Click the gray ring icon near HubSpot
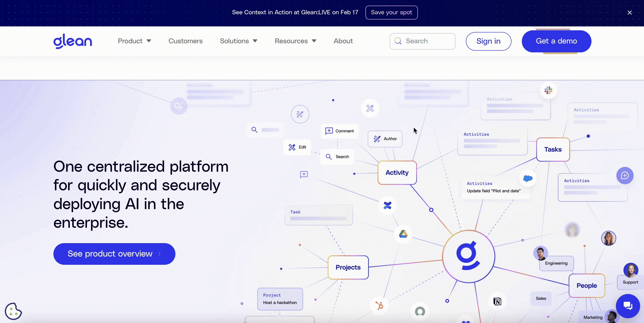Image resolution: width=644 pixels, height=323 pixels. (x=420, y=311)
